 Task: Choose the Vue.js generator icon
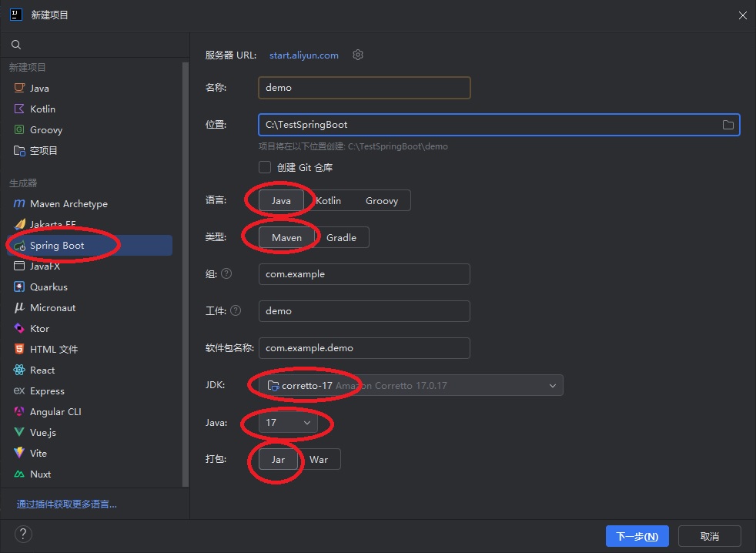click(x=19, y=432)
